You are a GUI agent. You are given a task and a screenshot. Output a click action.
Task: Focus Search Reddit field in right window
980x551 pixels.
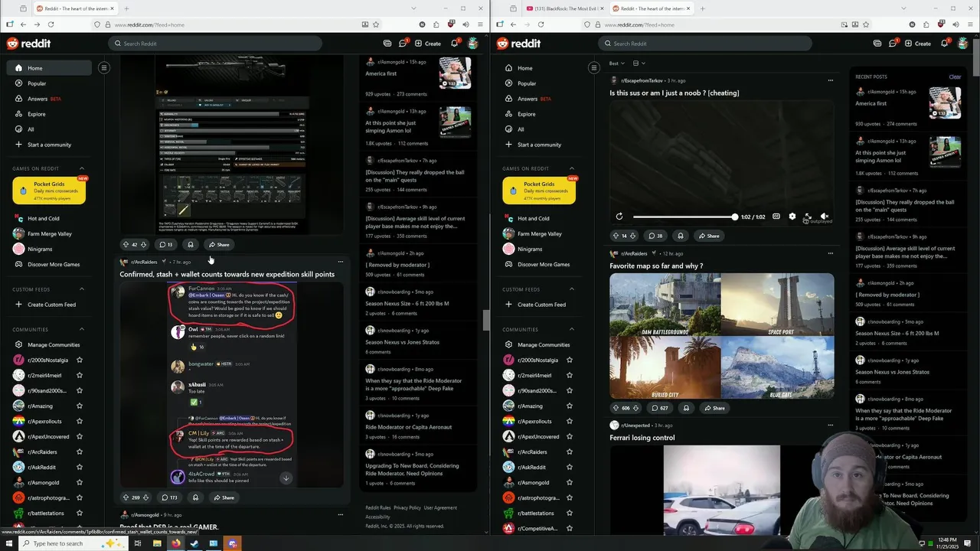[x=704, y=44]
